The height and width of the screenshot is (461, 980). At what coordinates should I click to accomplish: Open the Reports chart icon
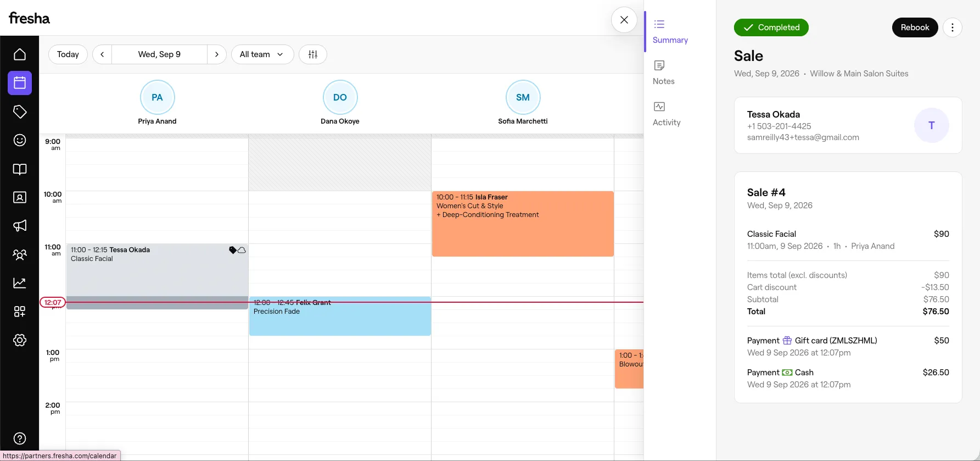20,283
